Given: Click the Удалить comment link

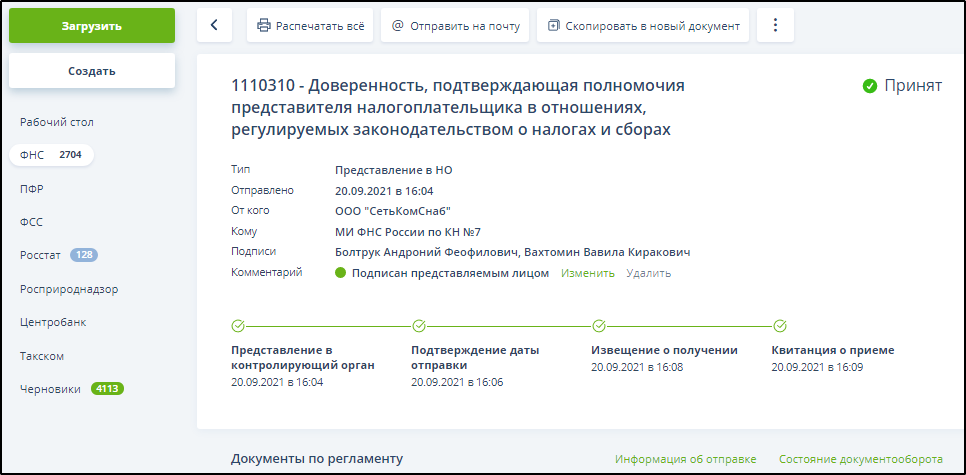Looking at the screenshot, I should tap(648, 273).
